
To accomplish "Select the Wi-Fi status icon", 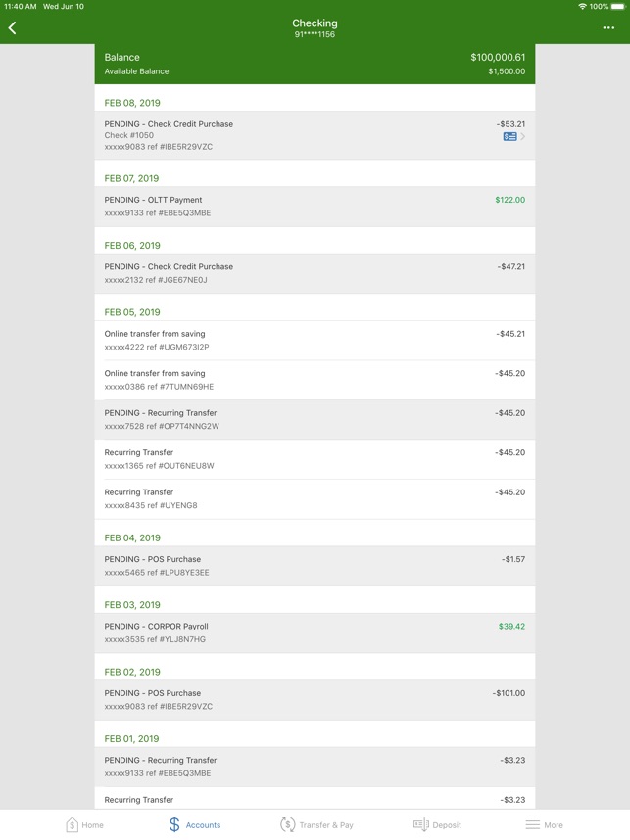I will pos(582,7).
